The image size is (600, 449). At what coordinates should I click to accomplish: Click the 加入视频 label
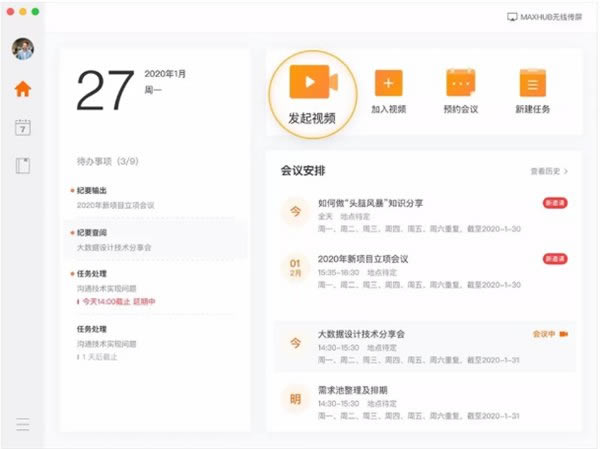point(388,109)
